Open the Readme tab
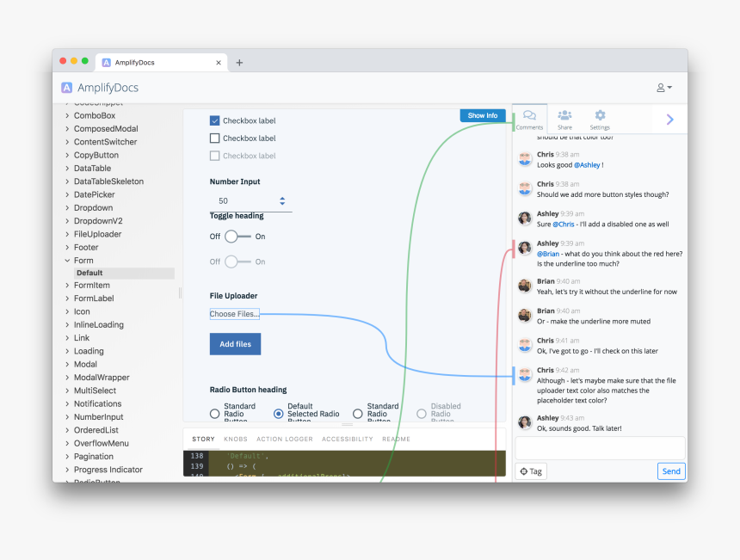This screenshot has width=740, height=560. 396,440
